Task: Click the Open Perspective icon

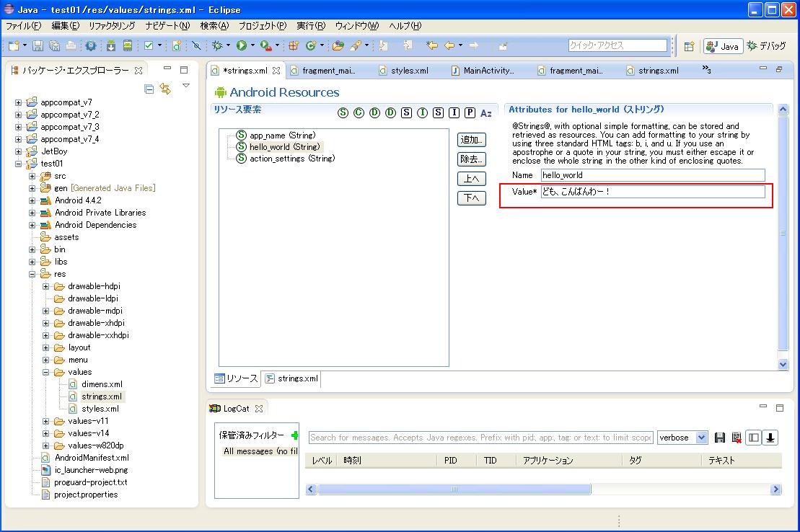Action: [x=689, y=46]
